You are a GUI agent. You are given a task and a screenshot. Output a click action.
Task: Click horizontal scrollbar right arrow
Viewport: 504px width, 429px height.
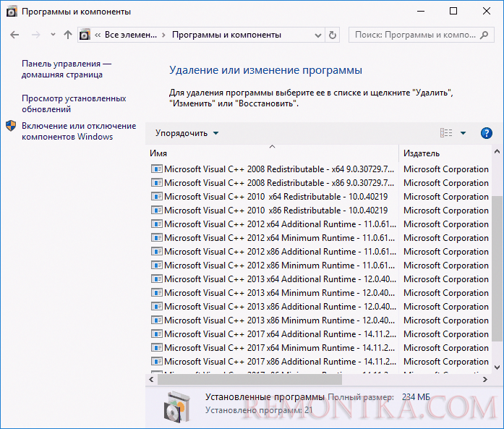485,380
